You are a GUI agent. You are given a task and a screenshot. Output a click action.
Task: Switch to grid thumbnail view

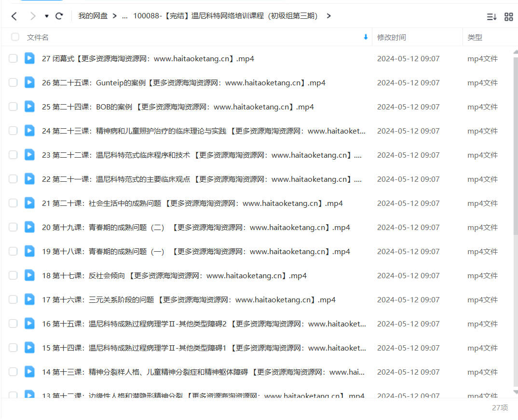click(509, 16)
